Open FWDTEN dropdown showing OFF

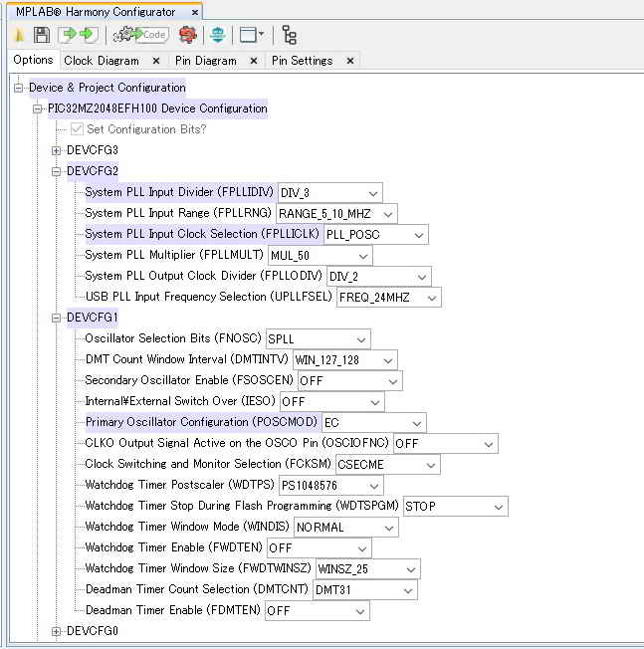[320, 548]
